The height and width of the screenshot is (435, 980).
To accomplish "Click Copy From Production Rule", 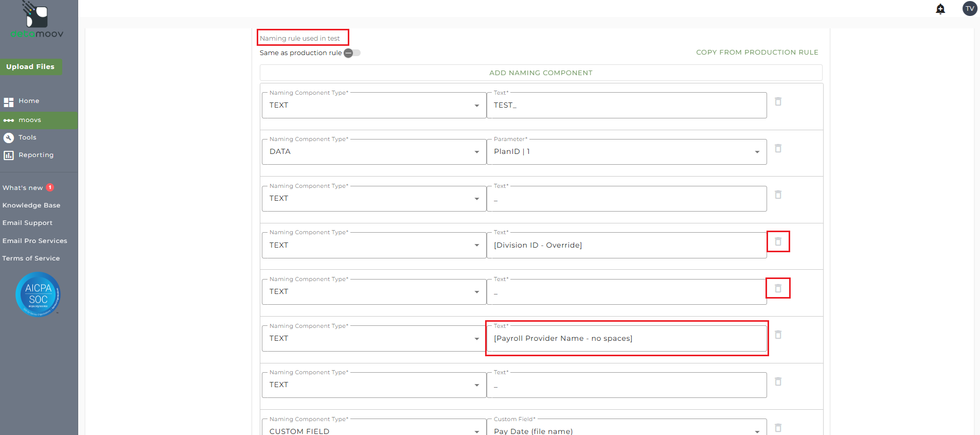I will 757,53.
